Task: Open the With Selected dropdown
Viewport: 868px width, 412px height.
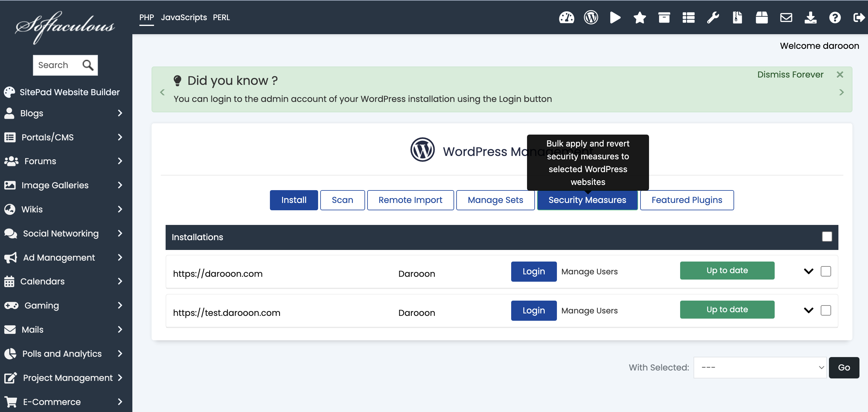Action: point(759,367)
